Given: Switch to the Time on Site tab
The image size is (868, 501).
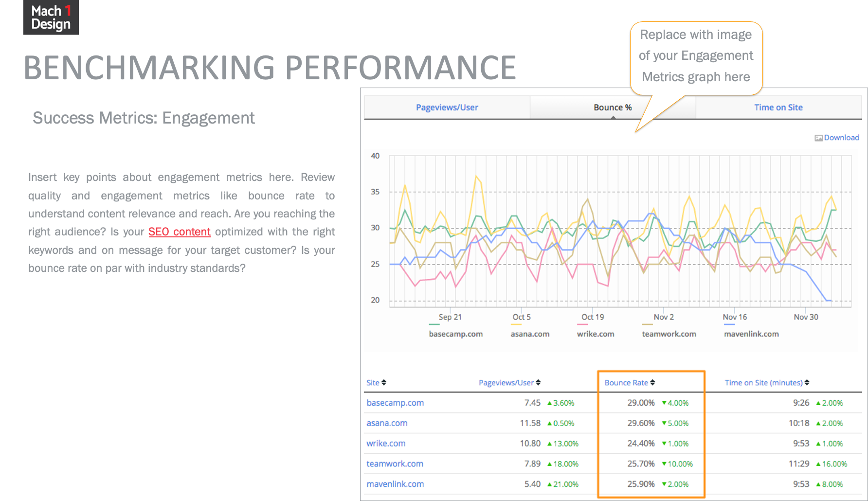Looking at the screenshot, I should click(778, 107).
